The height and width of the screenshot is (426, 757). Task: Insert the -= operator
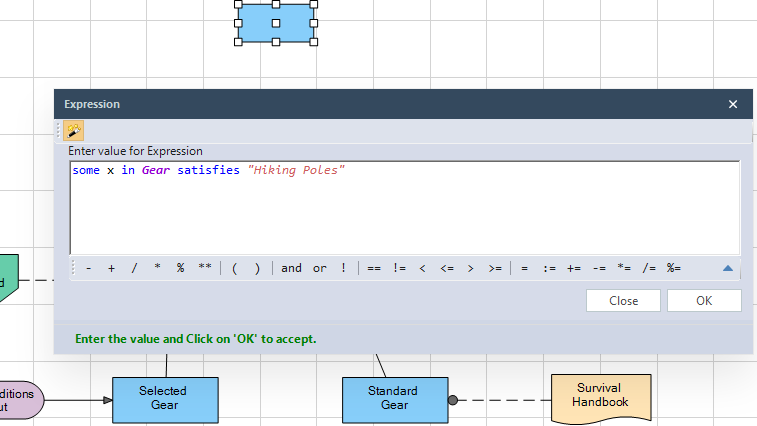click(x=599, y=268)
